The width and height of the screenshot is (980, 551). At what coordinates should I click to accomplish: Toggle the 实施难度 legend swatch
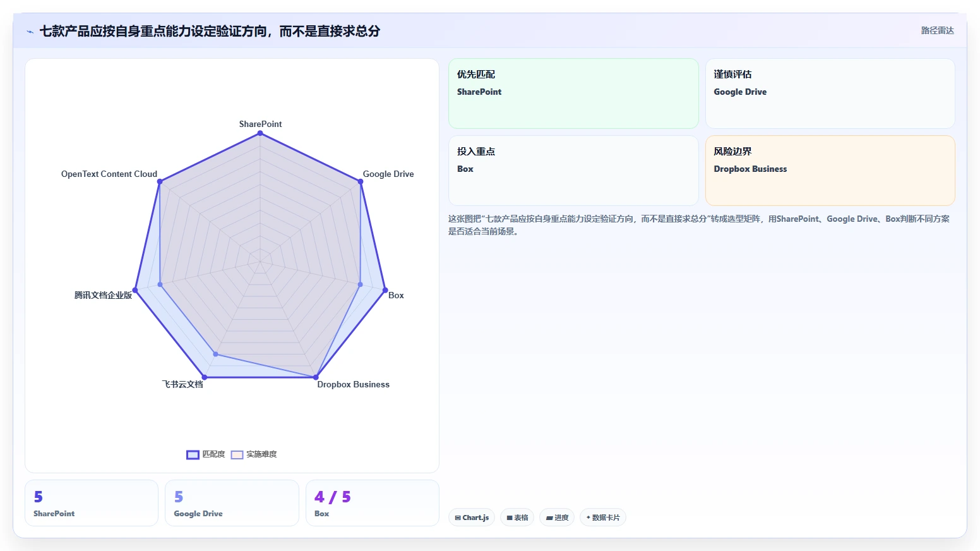237,454
